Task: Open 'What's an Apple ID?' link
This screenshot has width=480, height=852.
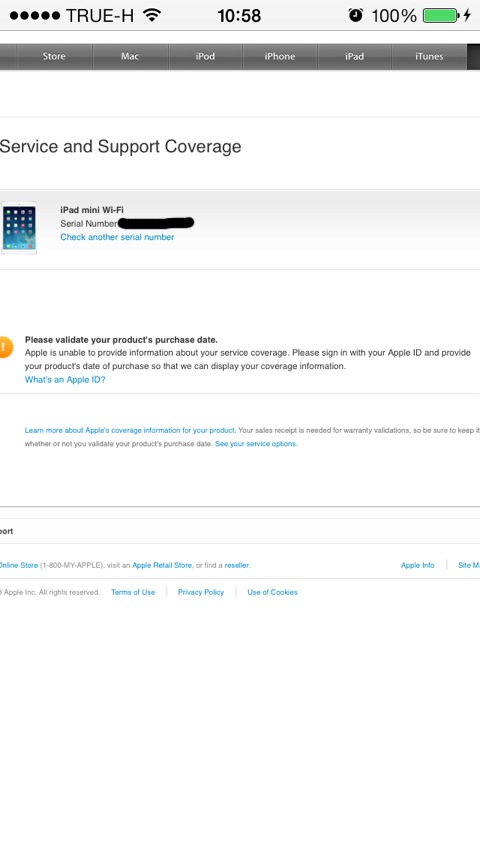Action: (x=65, y=380)
